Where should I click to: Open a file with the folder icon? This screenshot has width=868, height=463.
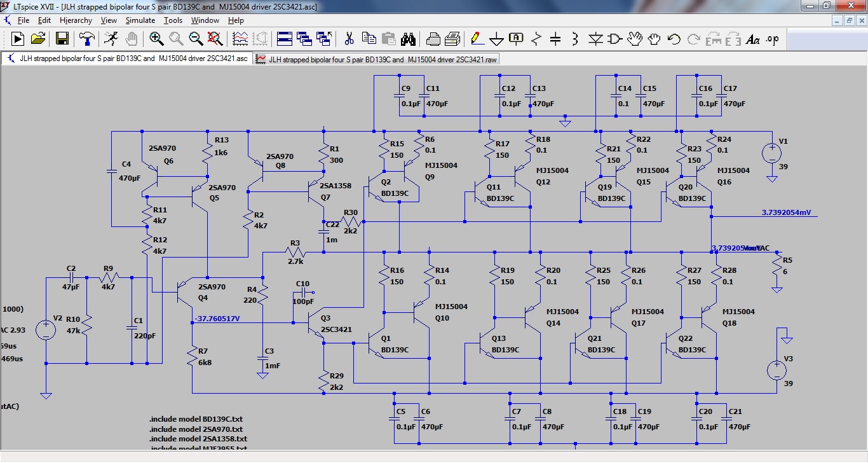point(38,39)
